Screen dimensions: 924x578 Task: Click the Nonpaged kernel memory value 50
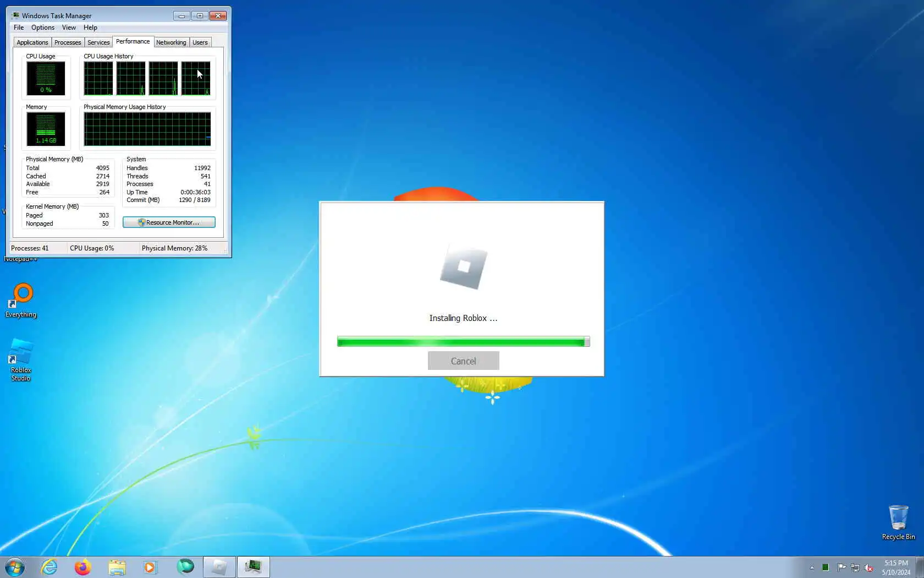(105, 223)
